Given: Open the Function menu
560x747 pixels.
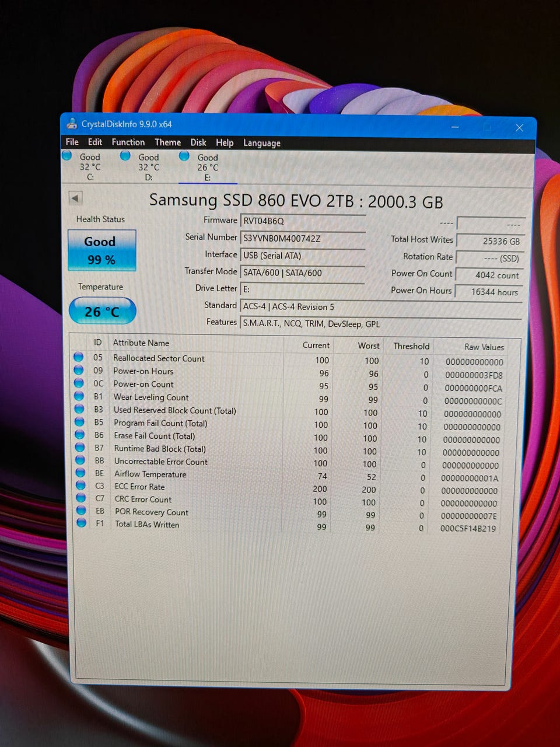Looking at the screenshot, I should click(x=128, y=142).
